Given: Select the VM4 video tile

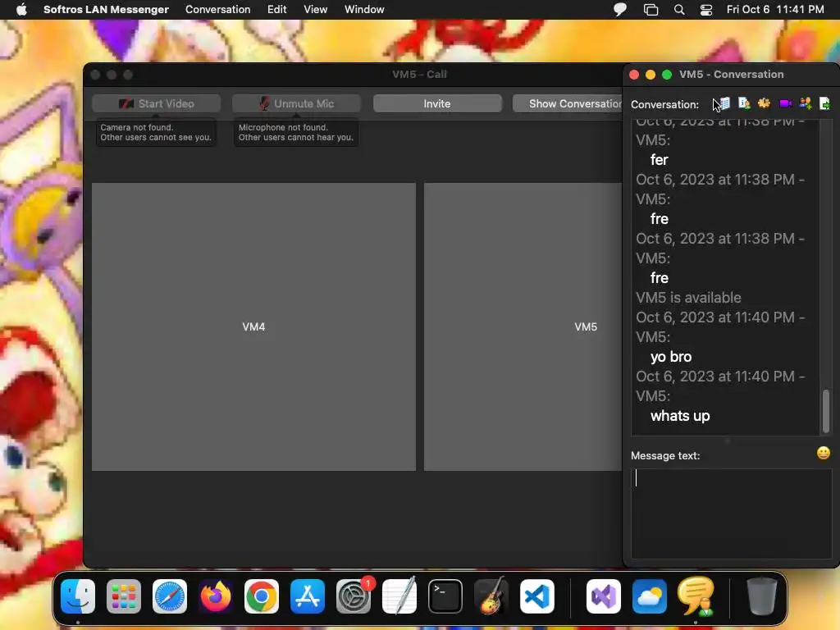Looking at the screenshot, I should point(254,326).
